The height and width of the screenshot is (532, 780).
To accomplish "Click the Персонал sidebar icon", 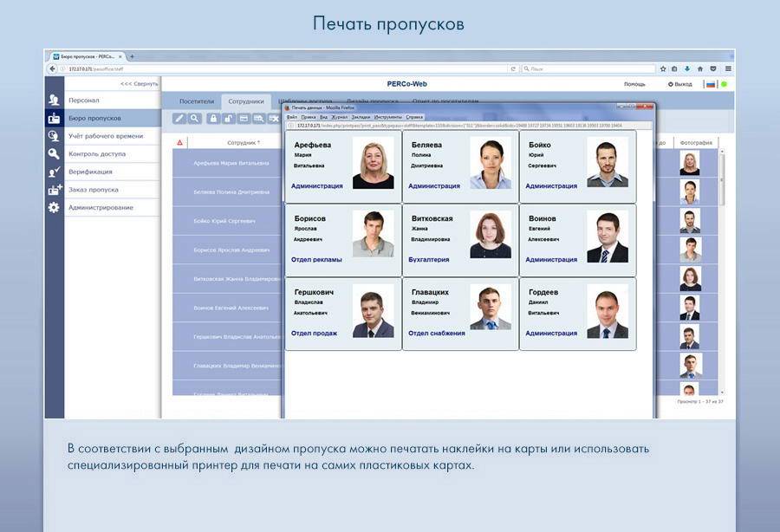I will click(54, 101).
